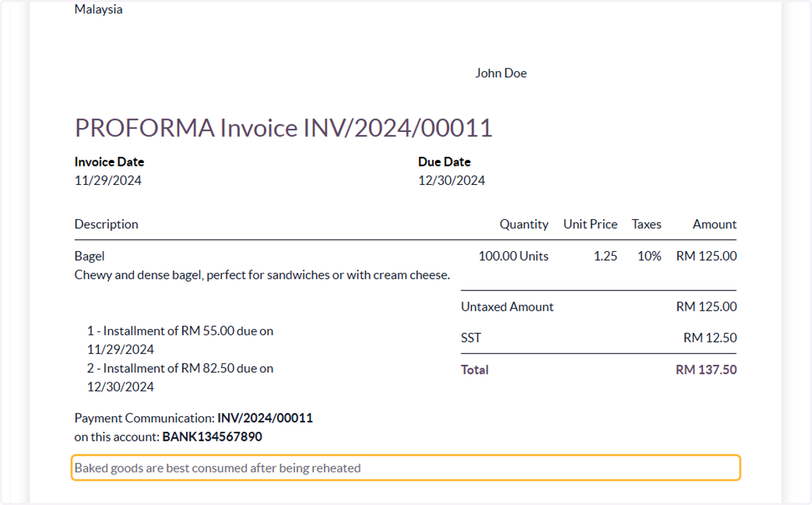Click the customer name John Doe
Image resolution: width=812 pixels, height=505 pixels.
pos(501,73)
